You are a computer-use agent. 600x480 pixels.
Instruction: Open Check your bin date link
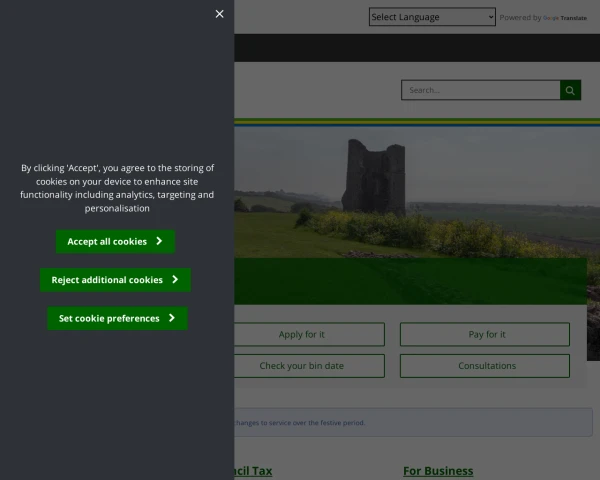click(x=309, y=366)
